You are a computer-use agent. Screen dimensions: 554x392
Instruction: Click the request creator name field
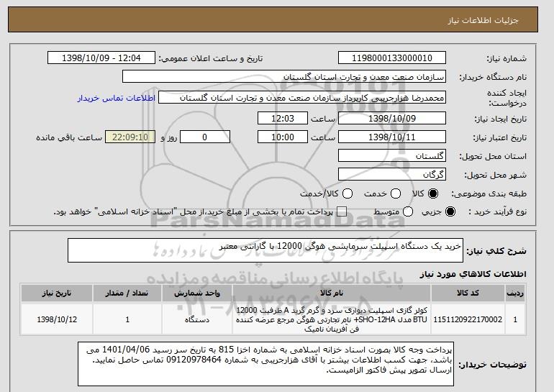[302, 98]
